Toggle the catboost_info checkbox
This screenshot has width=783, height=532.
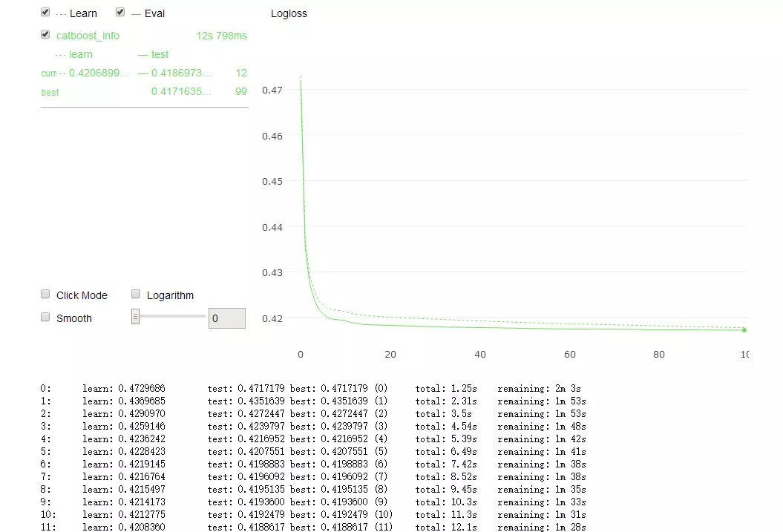(45, 34)
